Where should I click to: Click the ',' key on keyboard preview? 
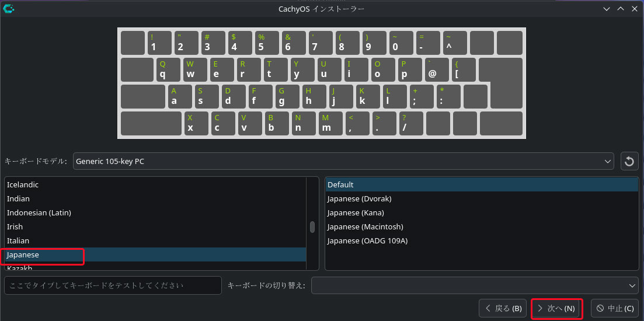357,124
